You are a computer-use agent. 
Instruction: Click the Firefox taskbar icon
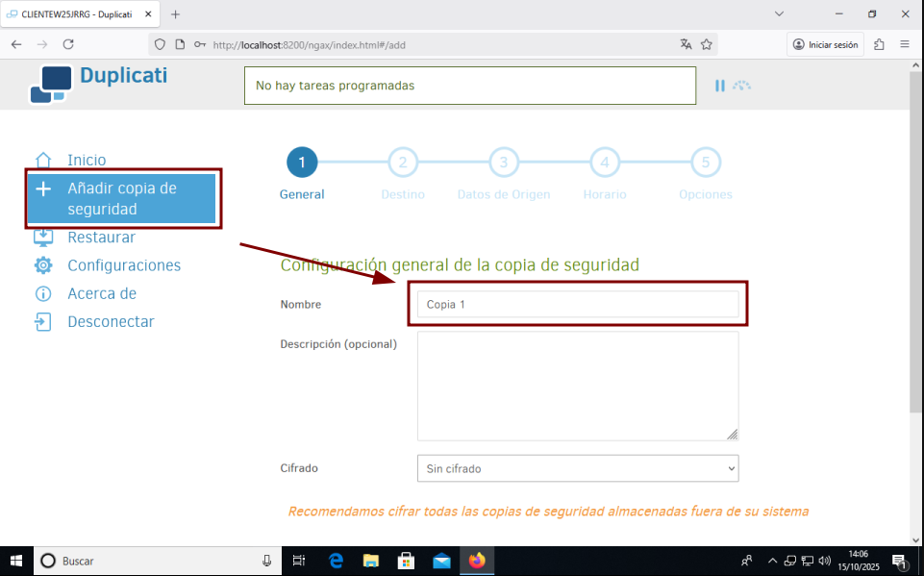(477, 561)
